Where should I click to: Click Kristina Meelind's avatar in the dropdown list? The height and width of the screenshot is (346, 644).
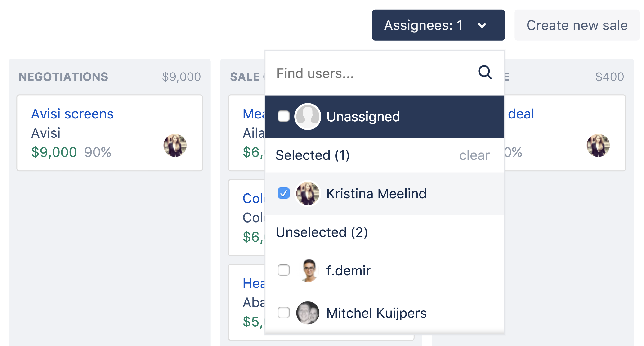[x=308, y=193]
